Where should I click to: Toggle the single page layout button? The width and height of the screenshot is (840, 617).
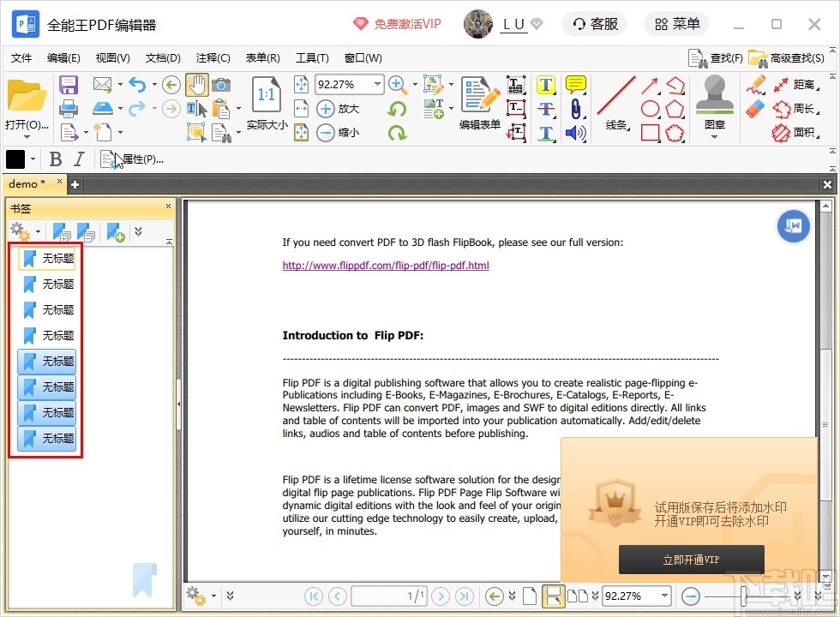[x=530, y=596]
